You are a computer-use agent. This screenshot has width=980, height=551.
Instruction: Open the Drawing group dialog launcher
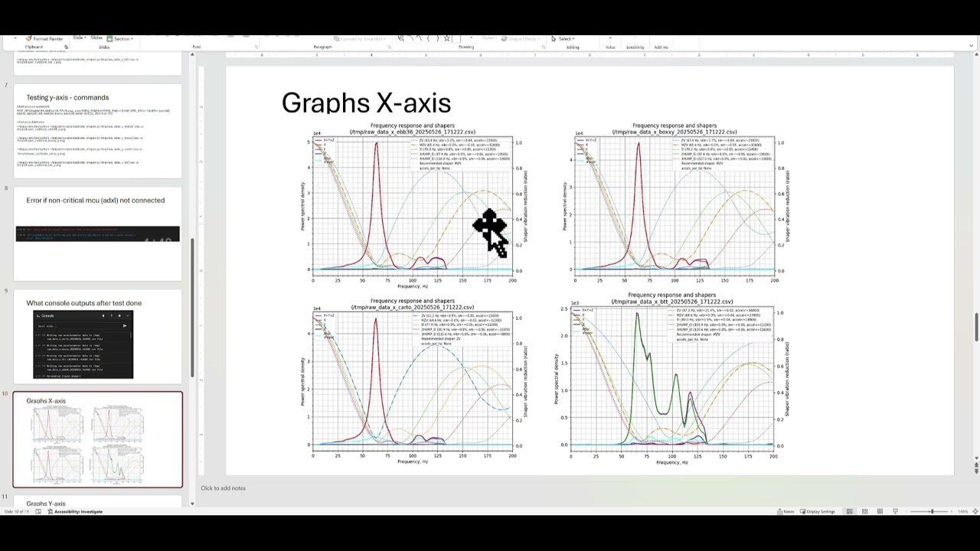(x=543, y=47)
